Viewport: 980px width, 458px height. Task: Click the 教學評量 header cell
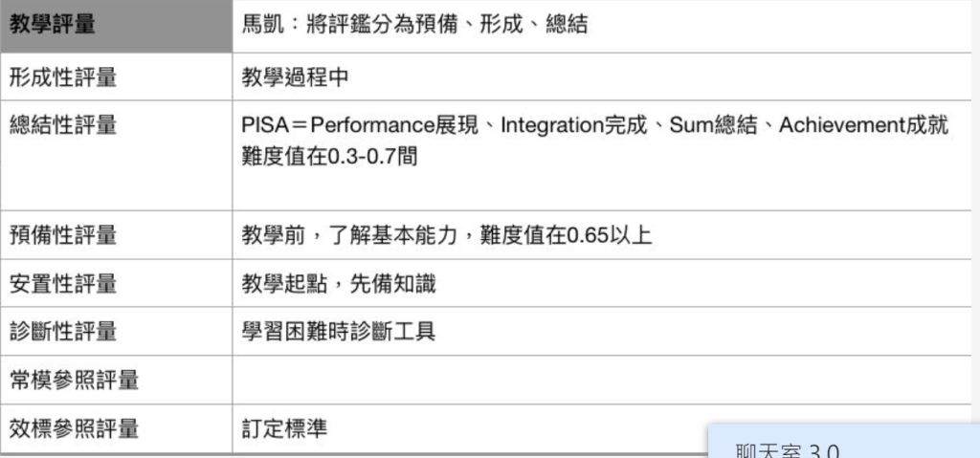(53, 26)
